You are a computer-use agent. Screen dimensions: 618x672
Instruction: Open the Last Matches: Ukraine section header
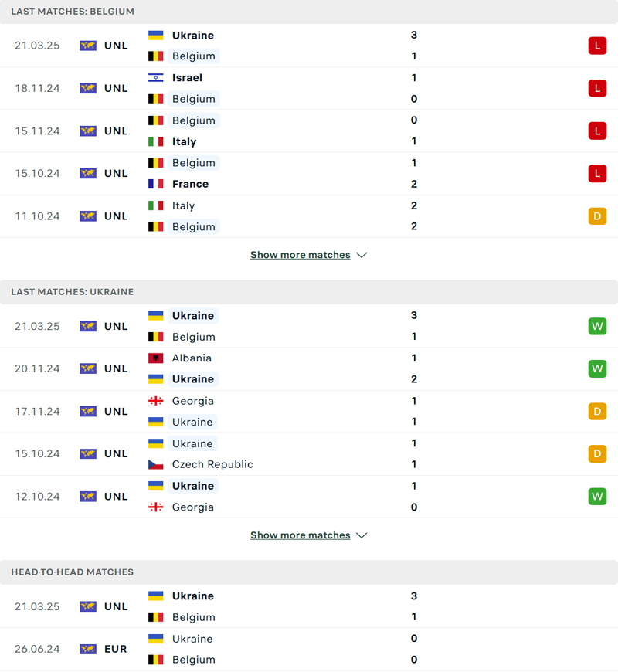click(x=73, y=292)
